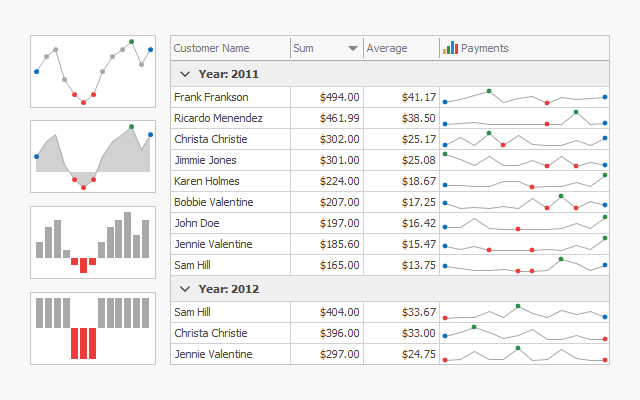Select the Ricardo Menendez row name
The width and height of the screenshot is (640, 400).
(x=218, y=118)
